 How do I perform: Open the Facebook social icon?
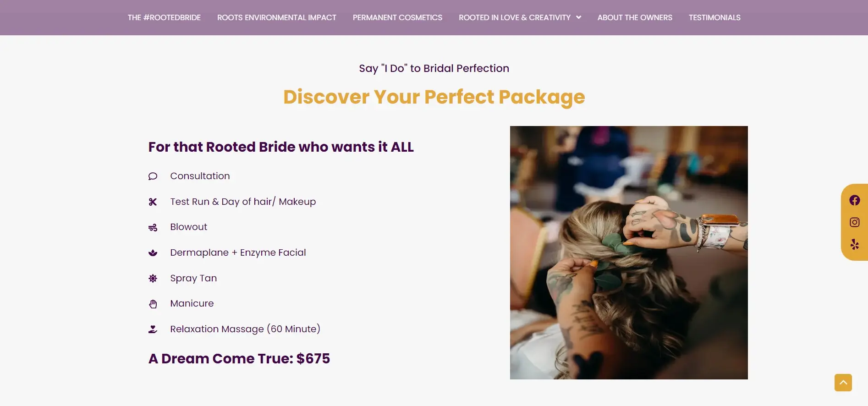coord(854,200)
